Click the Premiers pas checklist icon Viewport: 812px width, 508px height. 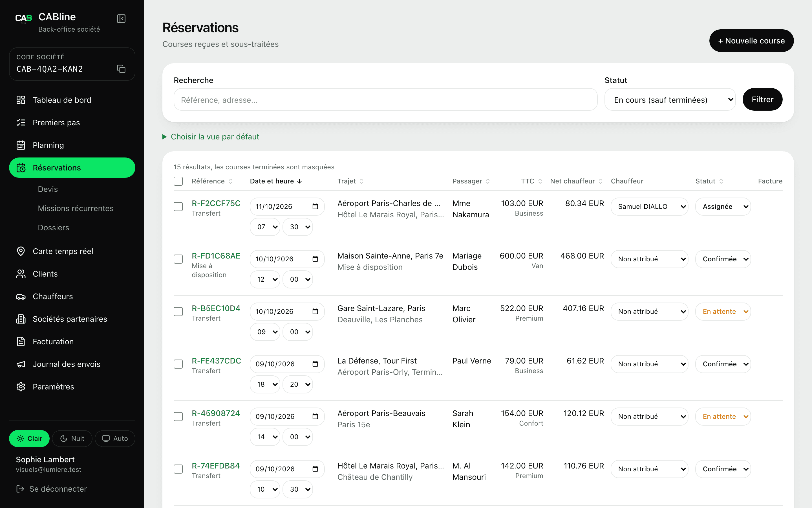tap(21, 122)
